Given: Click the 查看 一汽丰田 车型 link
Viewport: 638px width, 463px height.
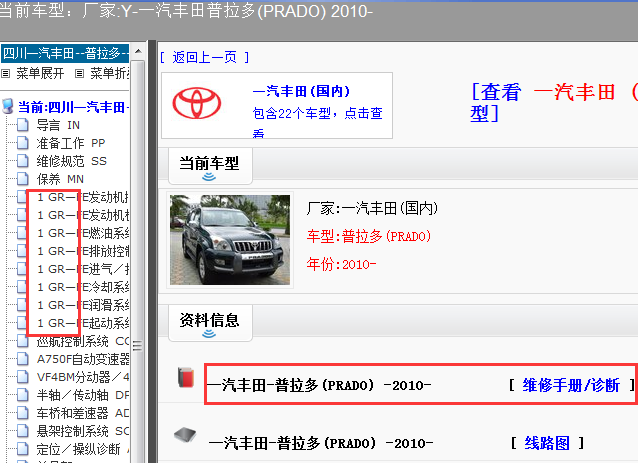Looking at the screenshot, I should [554, 103].
